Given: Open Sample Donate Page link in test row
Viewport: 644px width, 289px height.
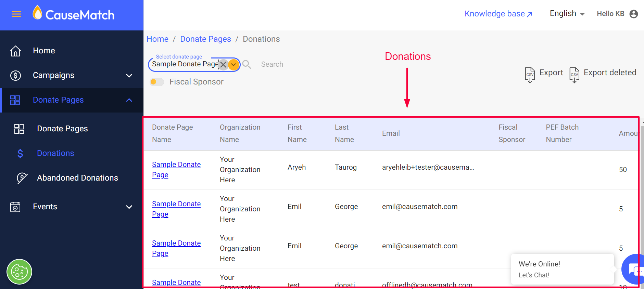Looking at the screenshot, I should pos(176,283).
